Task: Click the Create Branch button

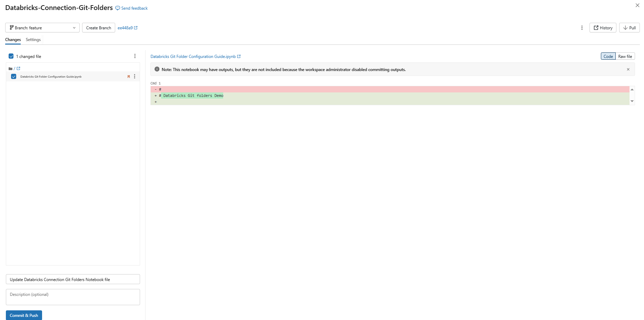Action: (x=99, y=28)
